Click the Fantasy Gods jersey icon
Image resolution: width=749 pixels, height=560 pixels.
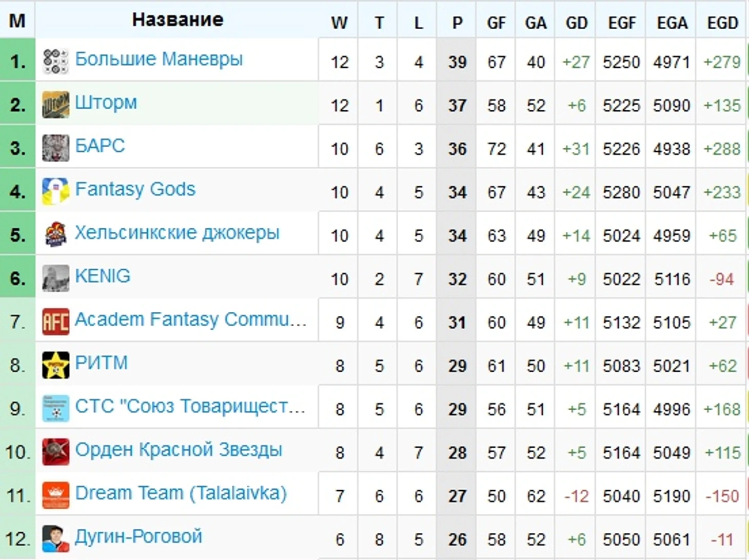pos(55,192)
